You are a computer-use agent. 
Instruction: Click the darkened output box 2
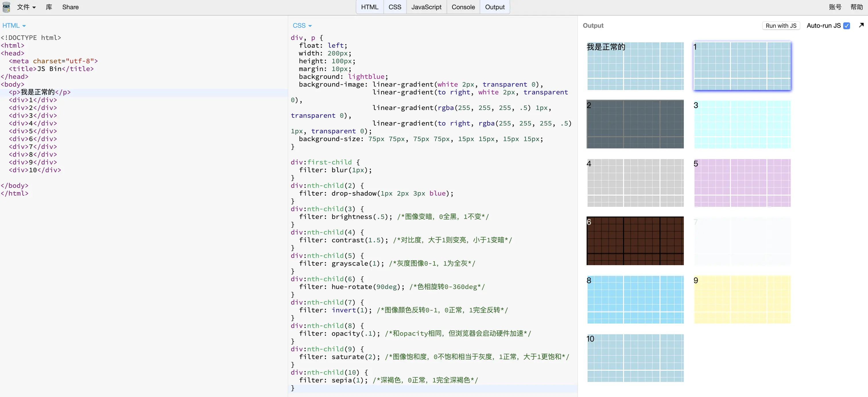tap(635, 124)
